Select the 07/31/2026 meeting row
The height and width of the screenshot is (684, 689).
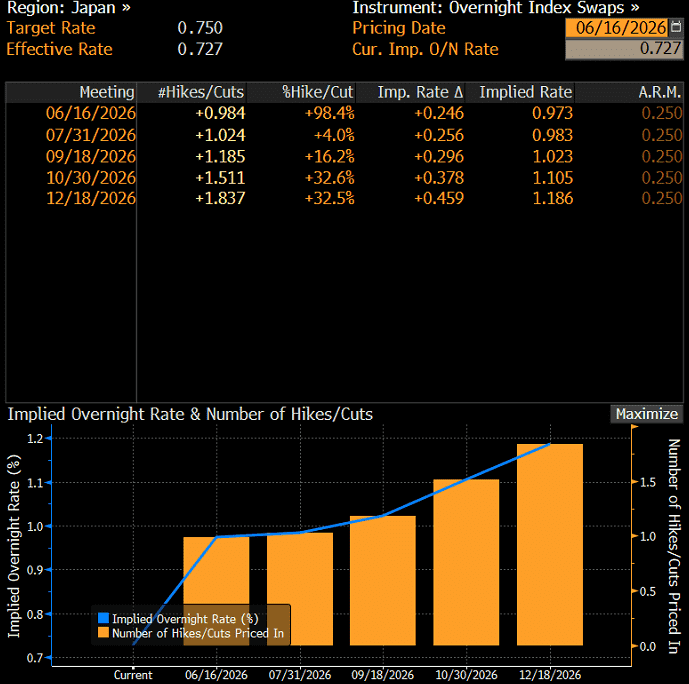click(x=344, y=135)
